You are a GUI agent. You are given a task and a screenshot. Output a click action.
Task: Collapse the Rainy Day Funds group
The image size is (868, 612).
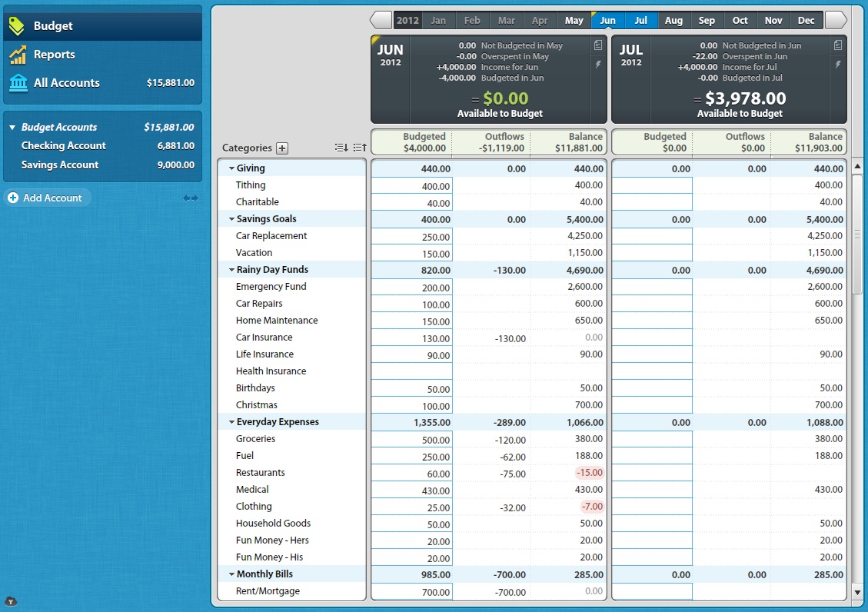coord(232,270)
